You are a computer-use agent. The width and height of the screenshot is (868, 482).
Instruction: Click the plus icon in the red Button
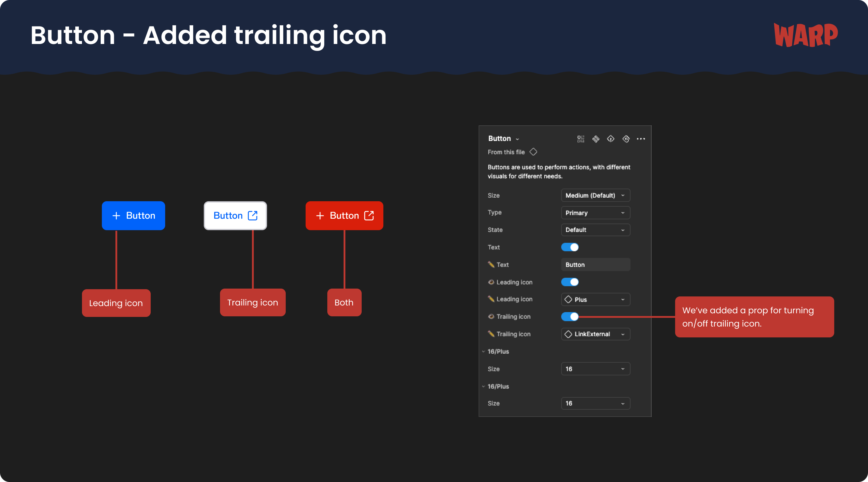click(320, 216)
